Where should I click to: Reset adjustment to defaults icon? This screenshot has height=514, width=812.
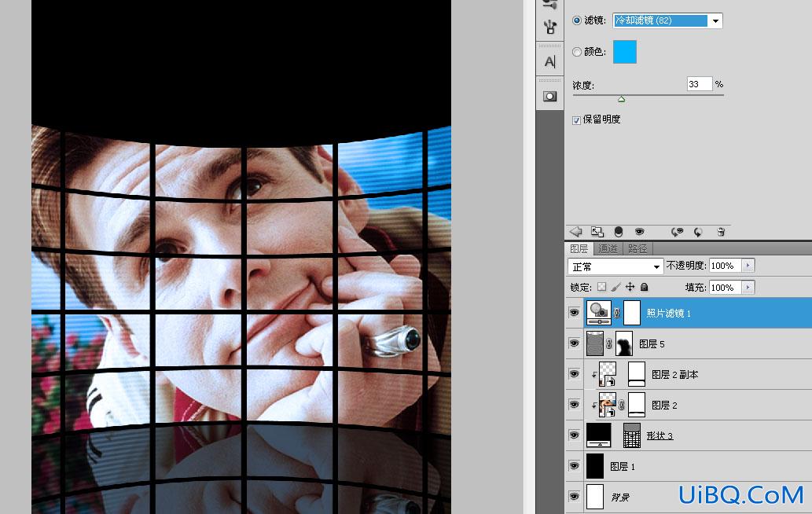pos(698,232)
